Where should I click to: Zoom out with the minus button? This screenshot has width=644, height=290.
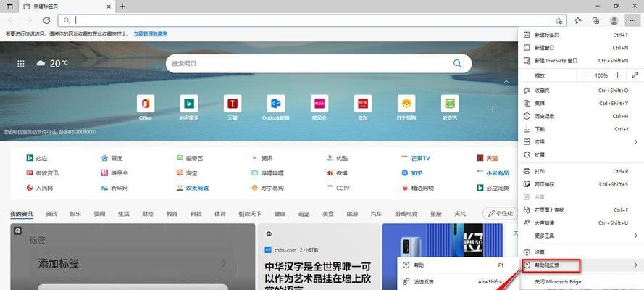click(585, 75)
